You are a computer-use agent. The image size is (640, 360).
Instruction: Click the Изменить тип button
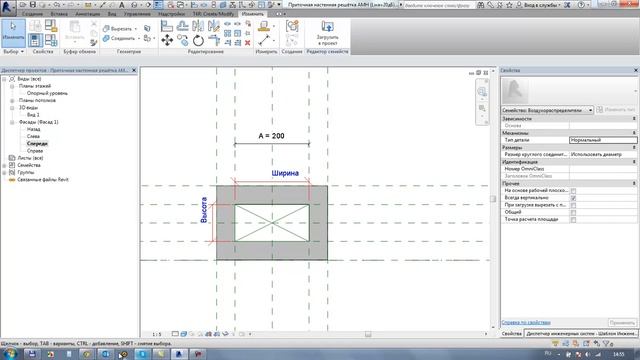point(616,110)
